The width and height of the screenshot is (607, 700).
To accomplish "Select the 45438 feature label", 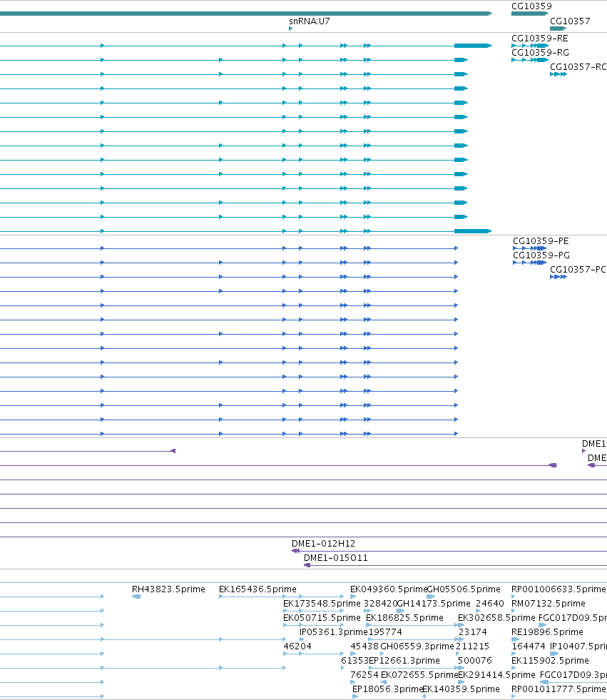I will coord(364,646).
